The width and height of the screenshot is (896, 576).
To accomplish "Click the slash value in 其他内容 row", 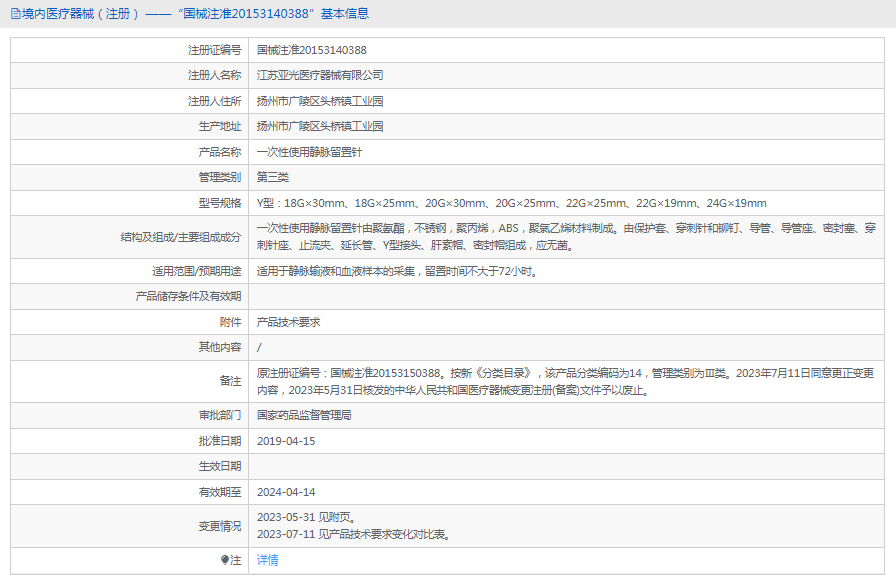I will (x=259, y=347).
